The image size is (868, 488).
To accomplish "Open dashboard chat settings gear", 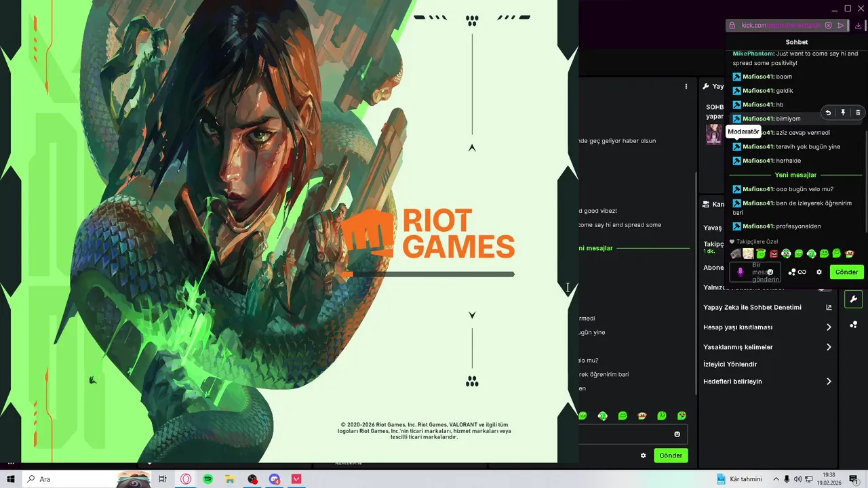I will pyautogui.click(x=643, y=455).
